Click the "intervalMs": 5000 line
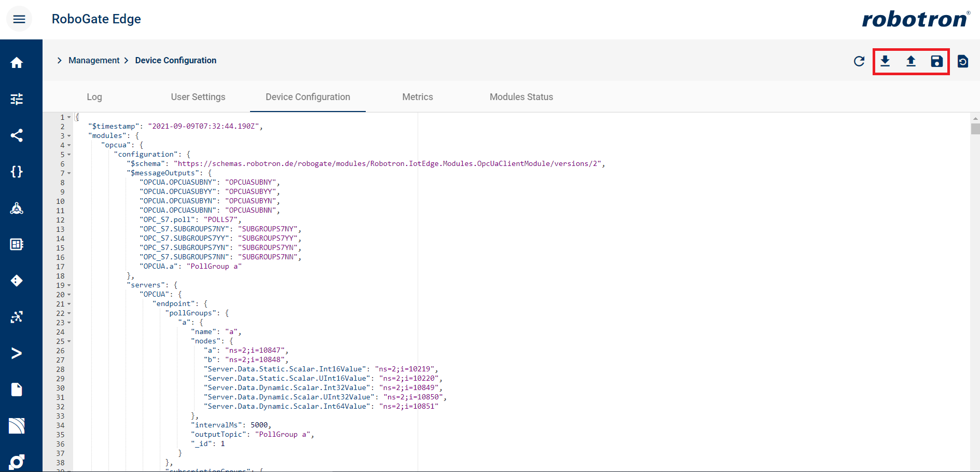 click(x=231, y=425)
